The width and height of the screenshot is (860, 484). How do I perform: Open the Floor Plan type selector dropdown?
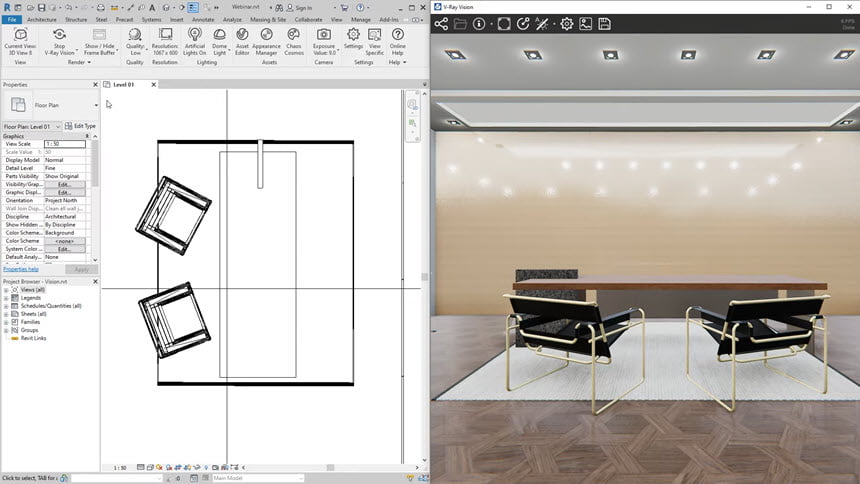tap(96, 105)
